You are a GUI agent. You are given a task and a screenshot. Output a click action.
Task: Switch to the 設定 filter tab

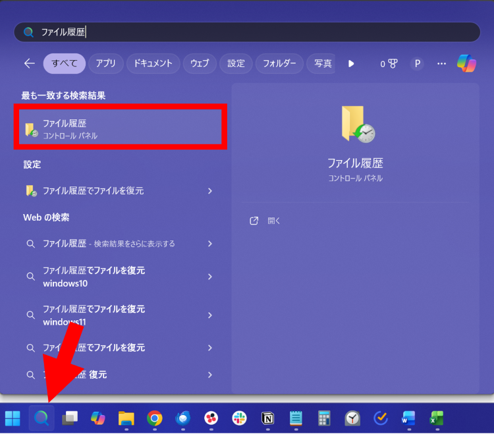236,63
